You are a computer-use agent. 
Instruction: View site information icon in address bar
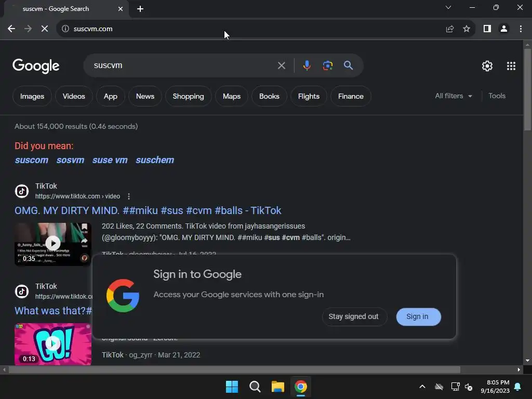click(x=65, y=29)
